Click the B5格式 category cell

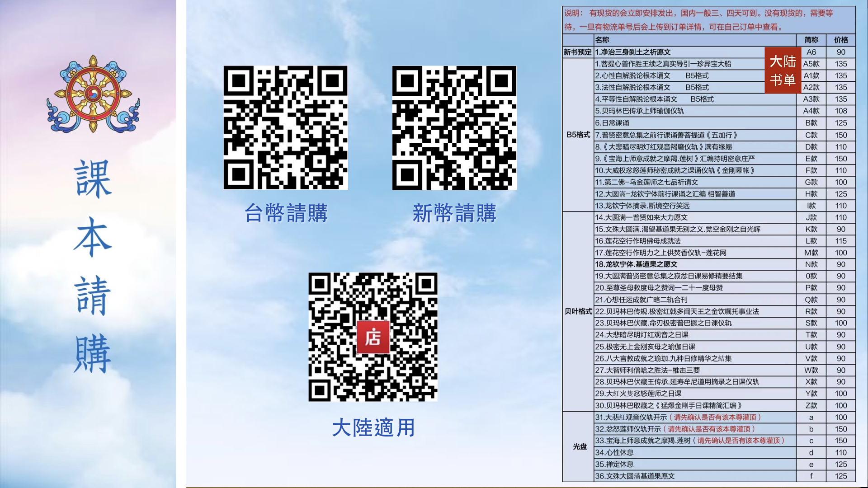click(578, 135)
